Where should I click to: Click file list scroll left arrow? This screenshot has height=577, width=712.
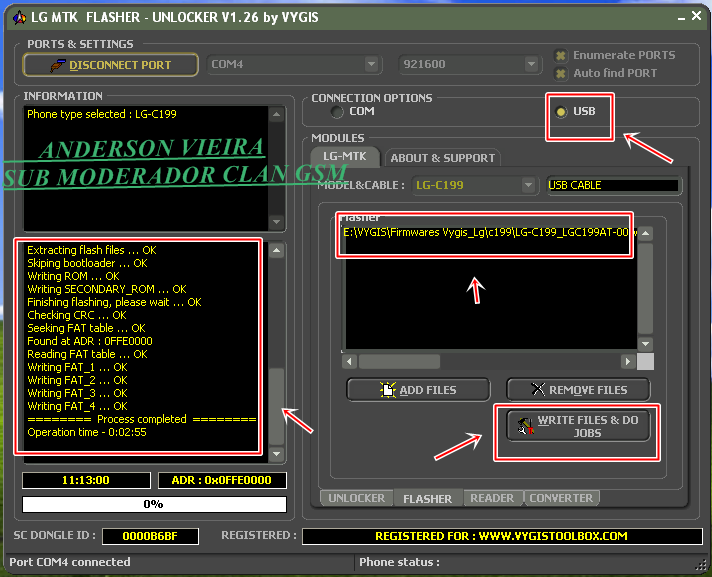(x=349, y=362)
